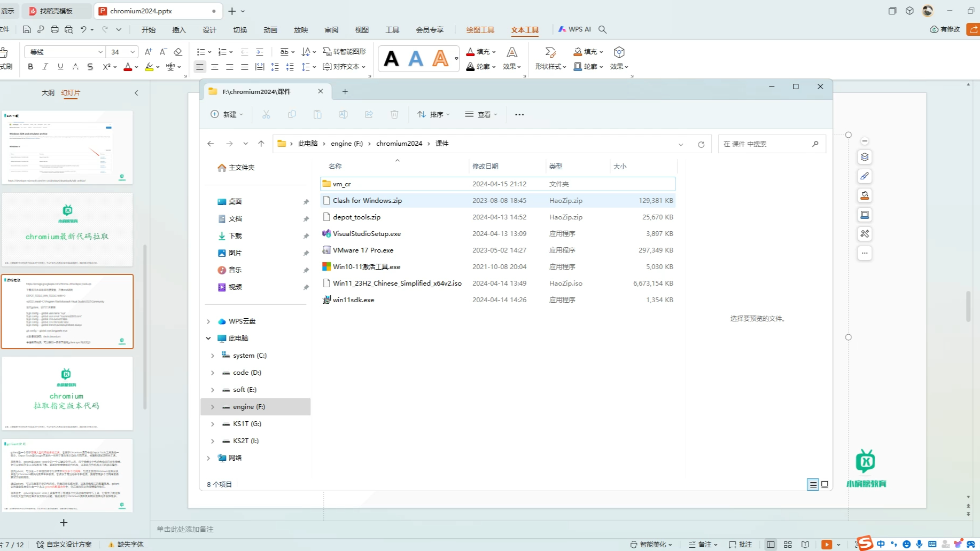
Task: Toggle underline formatting in WPS ribbon
Action: tap(60, 67)
